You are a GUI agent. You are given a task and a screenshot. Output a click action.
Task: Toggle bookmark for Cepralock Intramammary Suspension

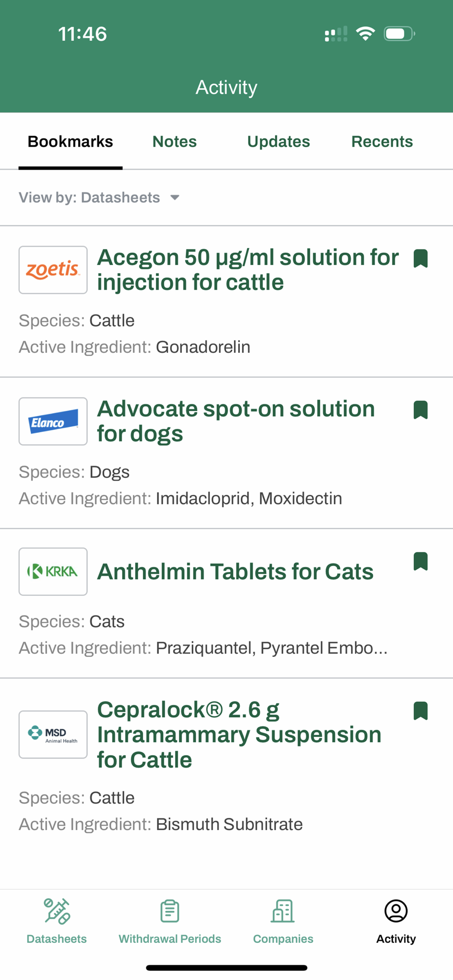(421, 710)
